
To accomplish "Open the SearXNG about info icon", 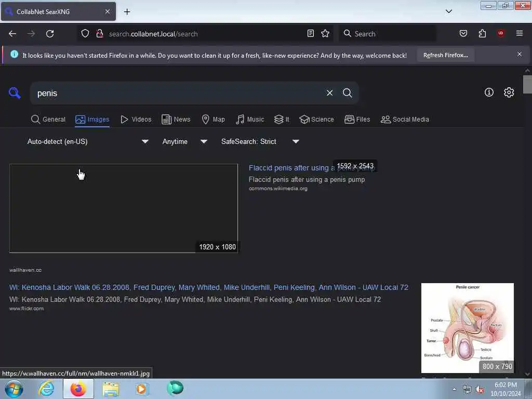I will (489, 92).
